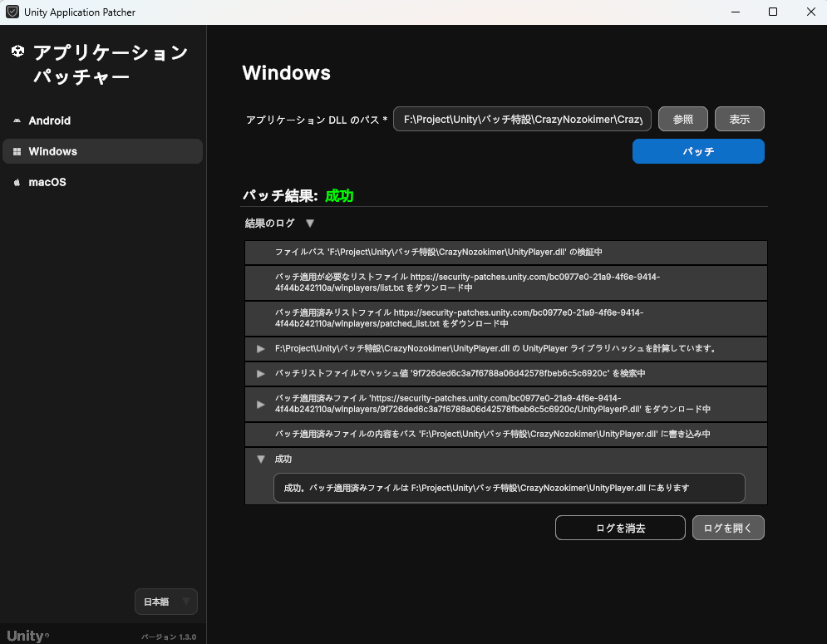Click the 参照 browse button
Viewport: 827px width, 644px height.
coord(682,120)
